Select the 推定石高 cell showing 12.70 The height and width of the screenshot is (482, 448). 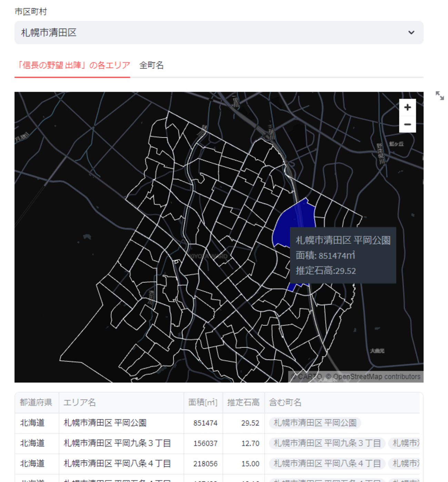pyautogui.click(x=250, y=443)
